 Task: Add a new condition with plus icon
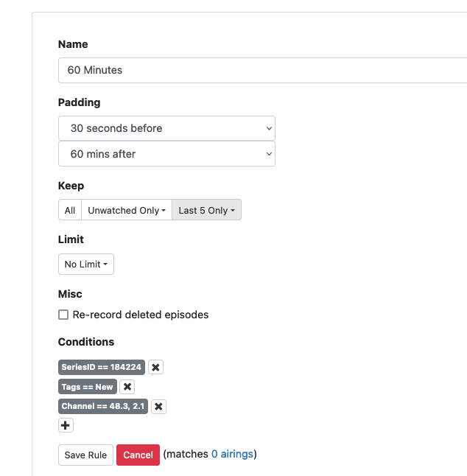coord(66,425)
